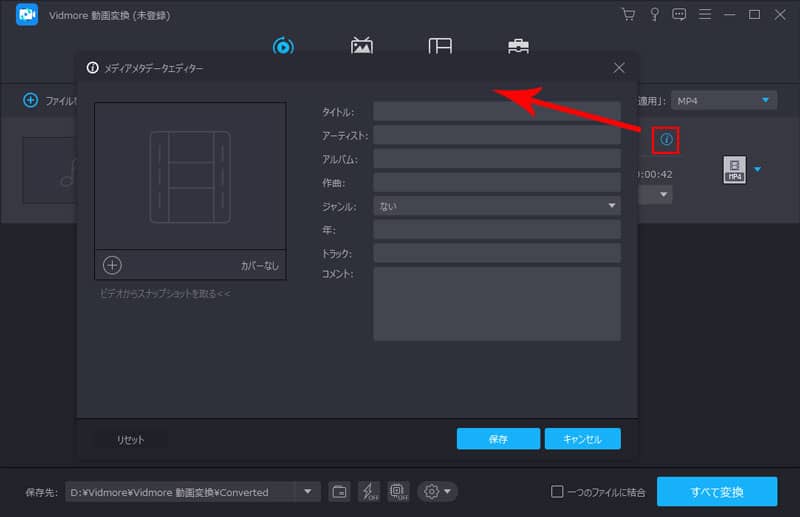
Task: Click the shopping cart purchase icon
Action: (627, 14)
